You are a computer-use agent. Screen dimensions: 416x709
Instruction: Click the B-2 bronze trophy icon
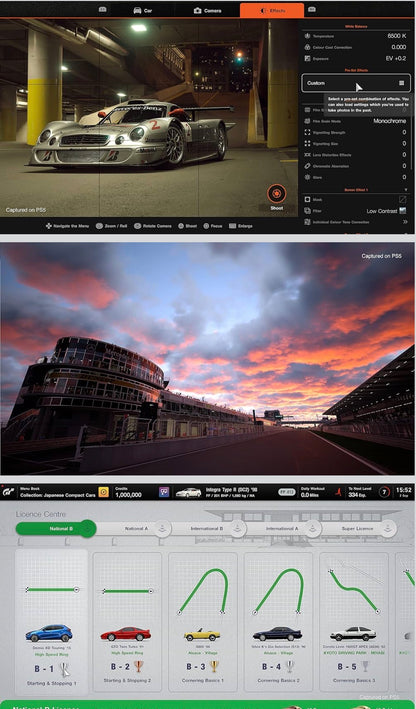pyautogui.click(x=139, y=666)
